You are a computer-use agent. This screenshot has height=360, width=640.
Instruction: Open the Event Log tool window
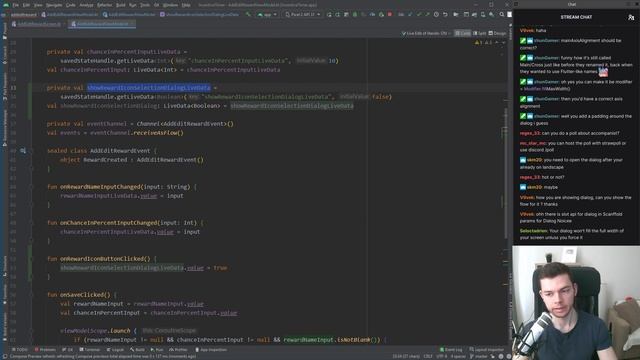coord(451,350)
